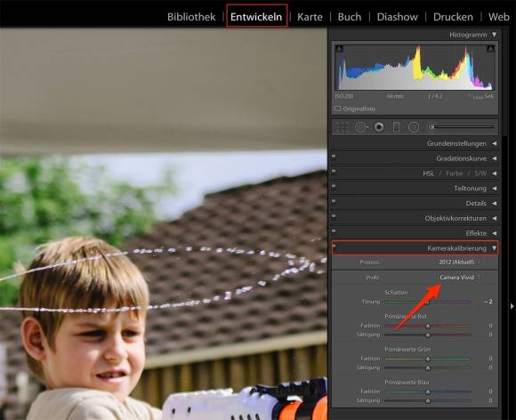Image resolution: width=516 pixels, height=420 pixels.
Task: Toggle Teiltonung panel on/off switch
Action: click(x=334, y=186)
